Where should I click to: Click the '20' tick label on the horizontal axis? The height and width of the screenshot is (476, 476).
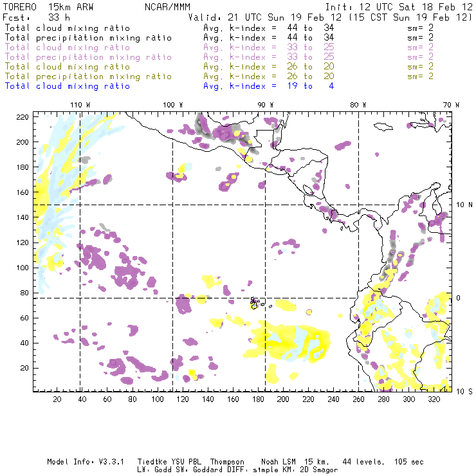pos(57,399)
